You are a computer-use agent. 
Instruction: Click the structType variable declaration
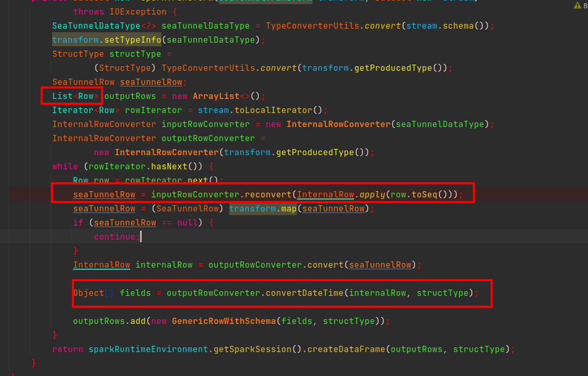click(135, 54)
